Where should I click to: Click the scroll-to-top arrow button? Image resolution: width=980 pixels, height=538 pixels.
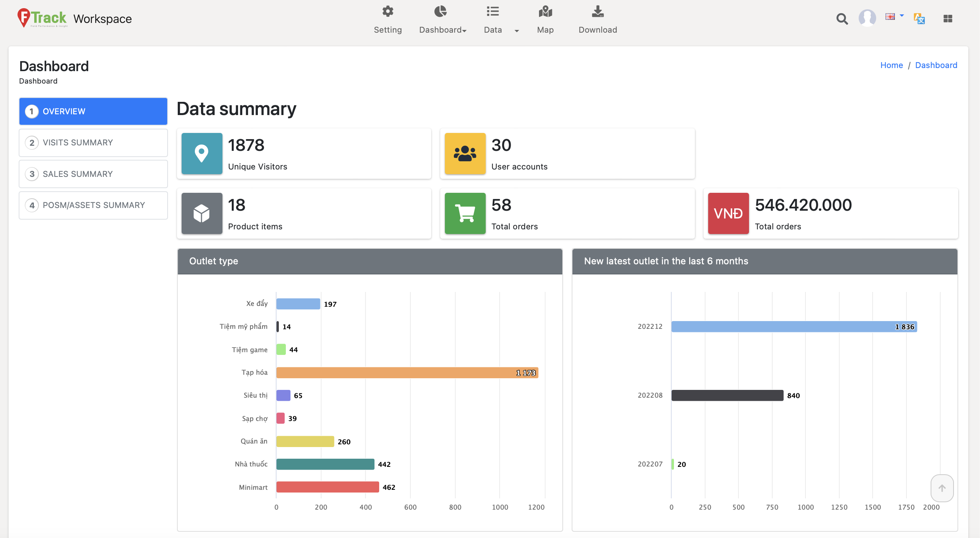point(941,488)
